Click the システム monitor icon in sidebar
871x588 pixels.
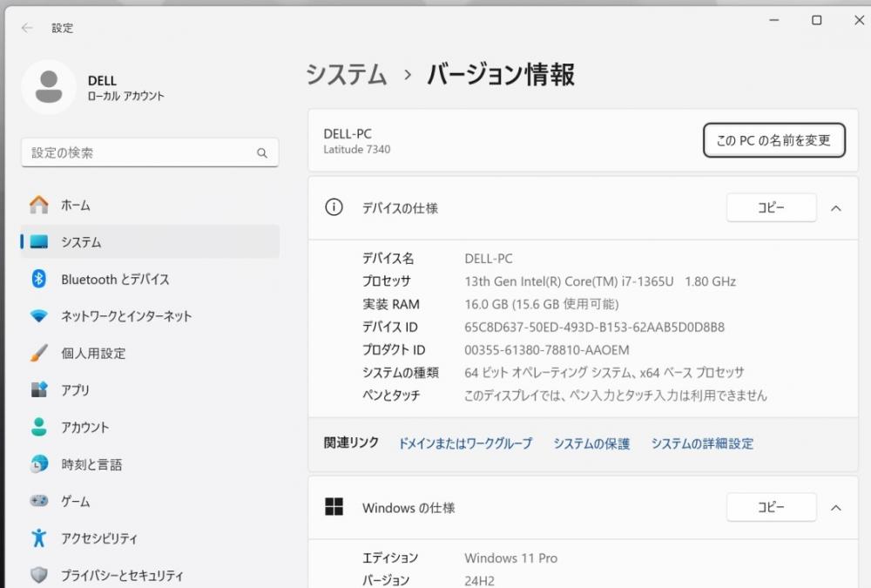[39, 242]
